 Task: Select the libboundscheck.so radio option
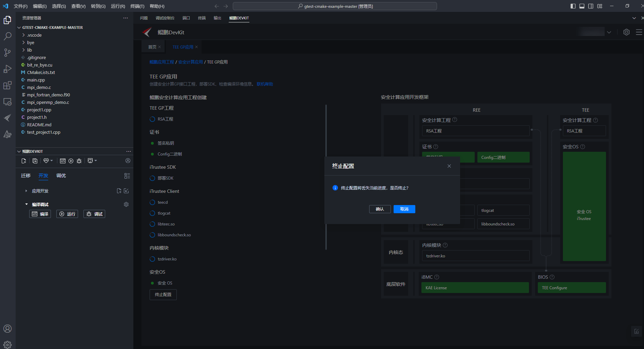click(x=152, y=235)
